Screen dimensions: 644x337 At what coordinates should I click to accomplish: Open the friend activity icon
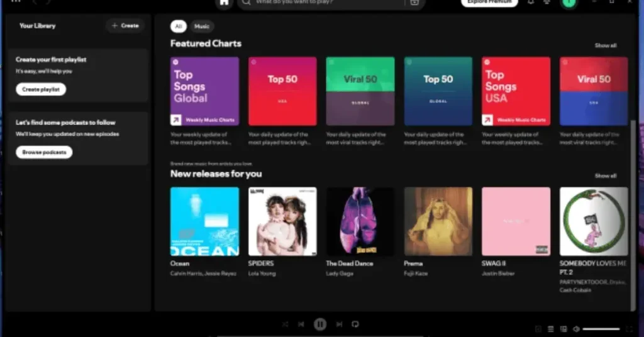click(547, 2)
